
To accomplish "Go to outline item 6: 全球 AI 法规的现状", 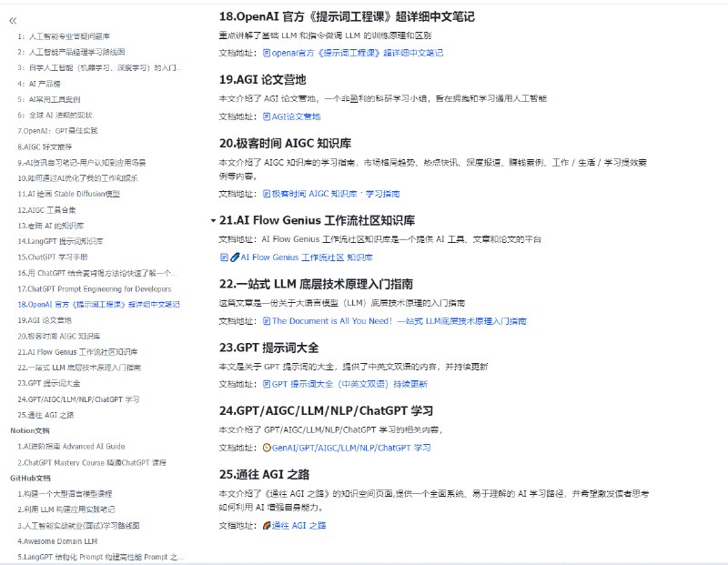I will [x=55, y=116].
